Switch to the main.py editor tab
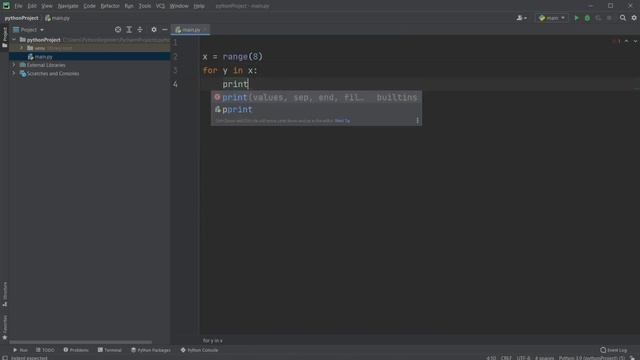 190,30
